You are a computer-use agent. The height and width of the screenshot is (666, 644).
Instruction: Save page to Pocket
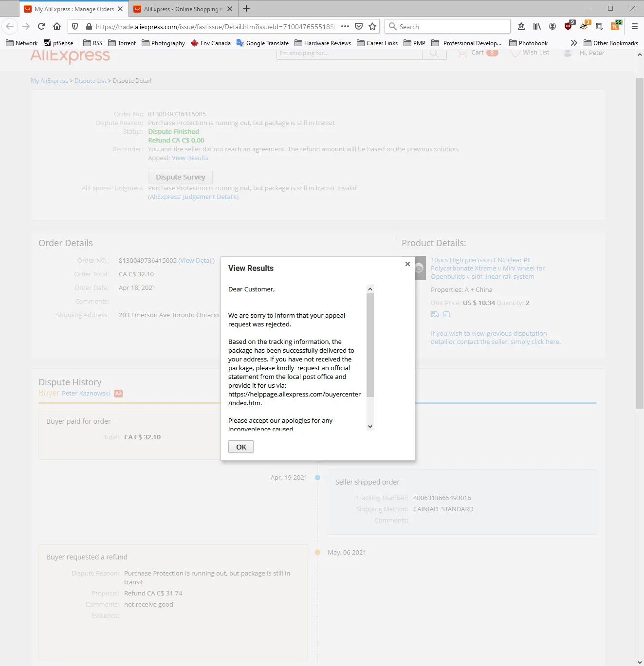[x=359, y=26]
